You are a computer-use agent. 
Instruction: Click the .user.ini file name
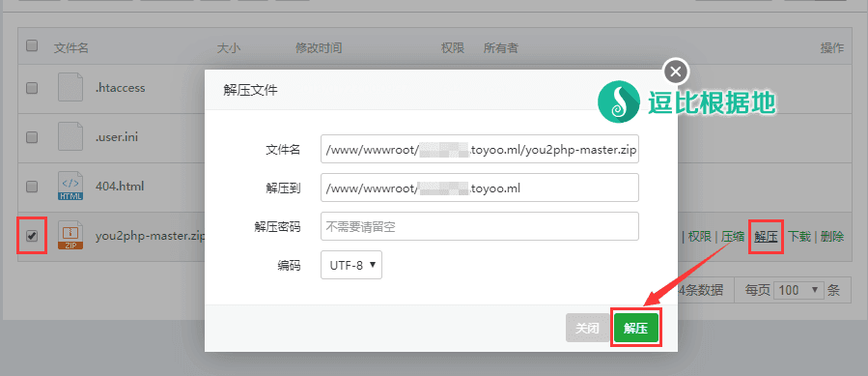click(117, 137)
